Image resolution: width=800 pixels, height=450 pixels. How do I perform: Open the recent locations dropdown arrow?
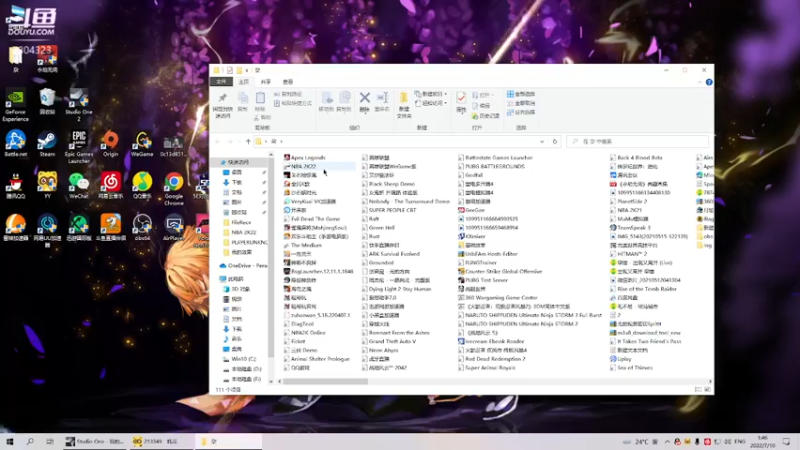pyautogui.click(x=239, y=141)
